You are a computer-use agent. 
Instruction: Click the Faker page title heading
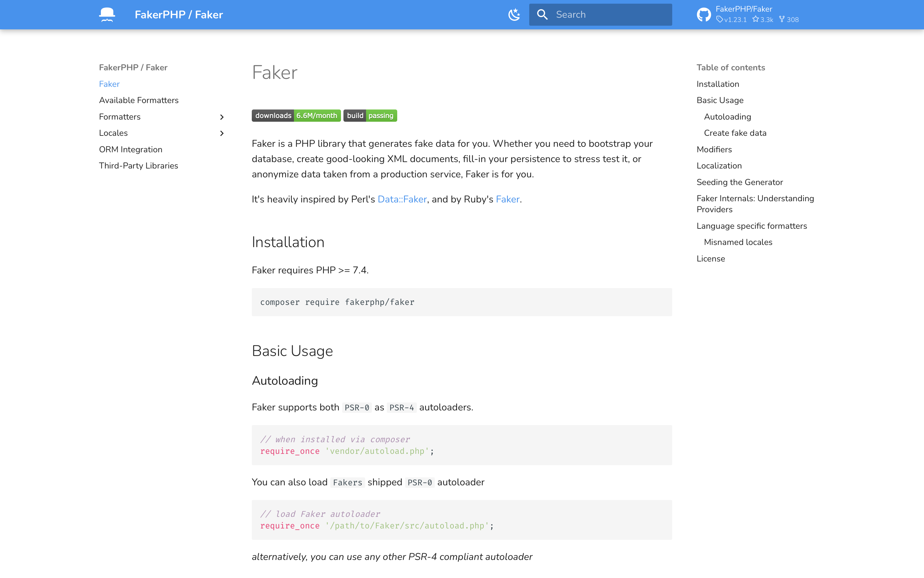(274, 72)
